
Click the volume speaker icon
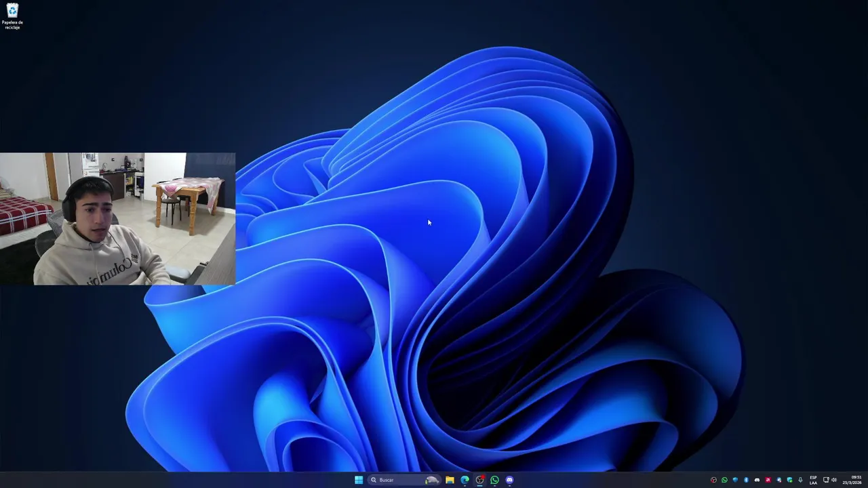[834, 480]
